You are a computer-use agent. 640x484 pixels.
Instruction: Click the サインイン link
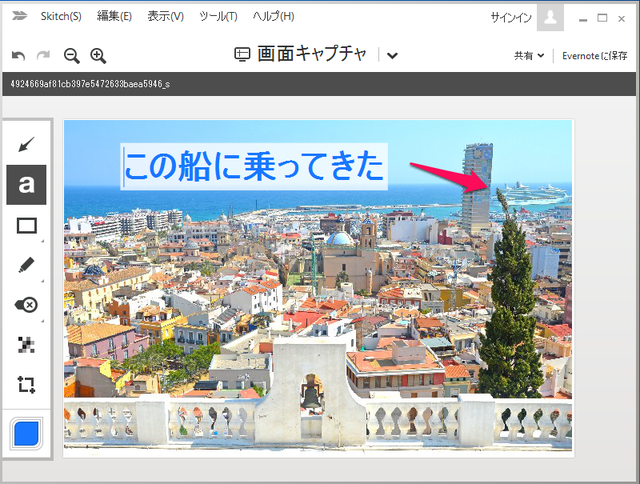pyautogui.click(x=511, y=18)
